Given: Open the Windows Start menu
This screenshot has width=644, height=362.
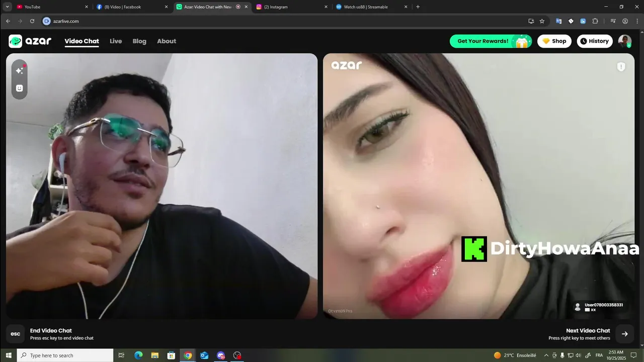Looking at the screenshot, I should [x=8, y=355].
